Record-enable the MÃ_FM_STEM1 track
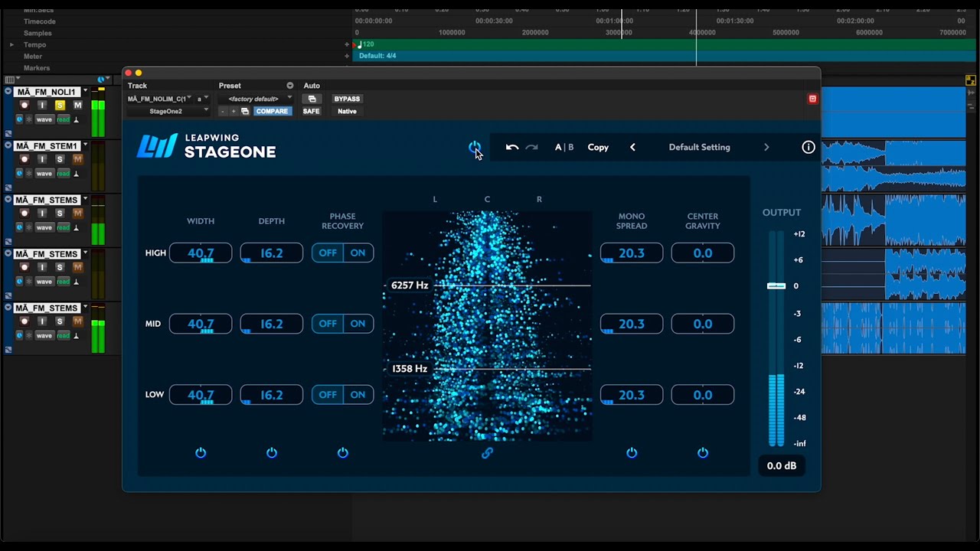The image size is (980, 551). [x=24, y=159]
